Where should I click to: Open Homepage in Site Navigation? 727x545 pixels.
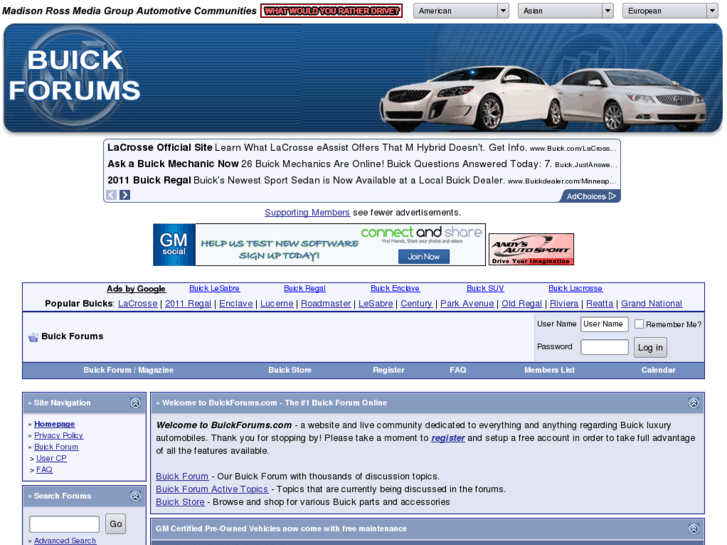tap(54, 424)
